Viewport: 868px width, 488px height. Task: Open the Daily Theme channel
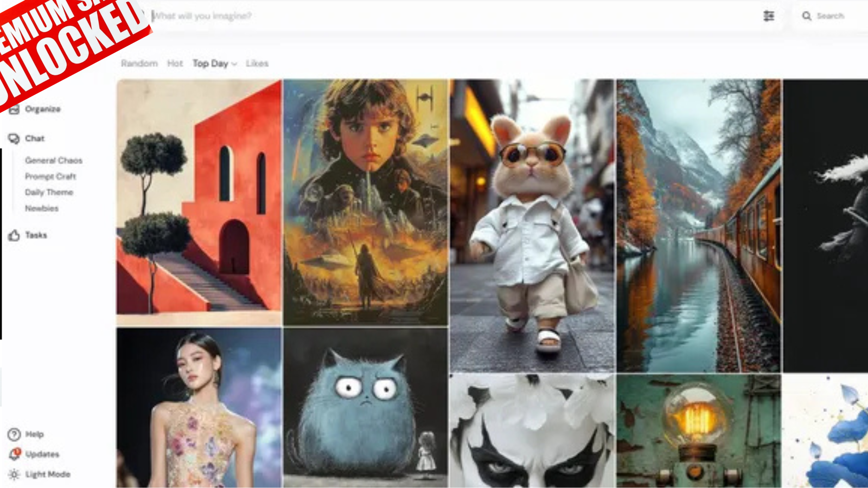[x=48, y=192]
